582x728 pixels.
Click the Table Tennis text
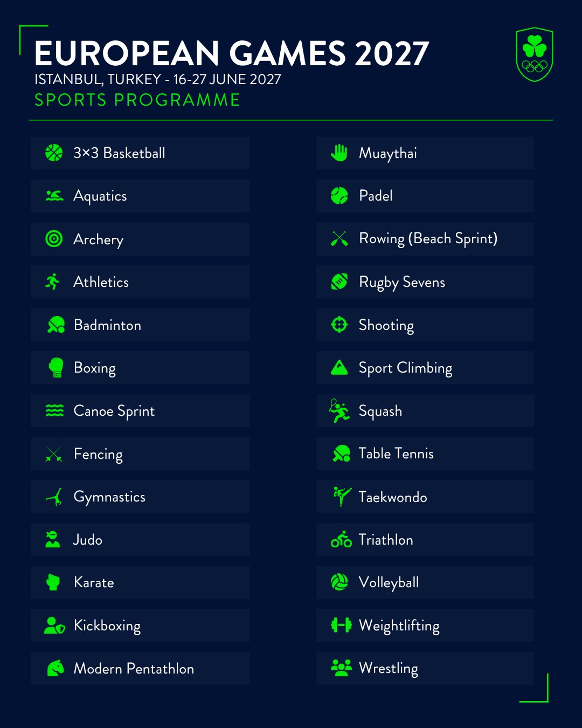(396, 454)
